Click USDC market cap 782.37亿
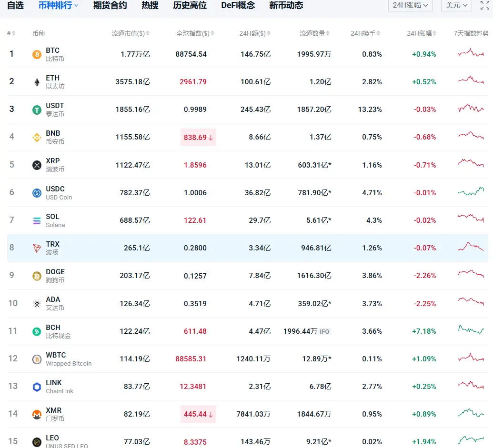The height and width of the screenshot is (448, 493). [x=135, y=193]
